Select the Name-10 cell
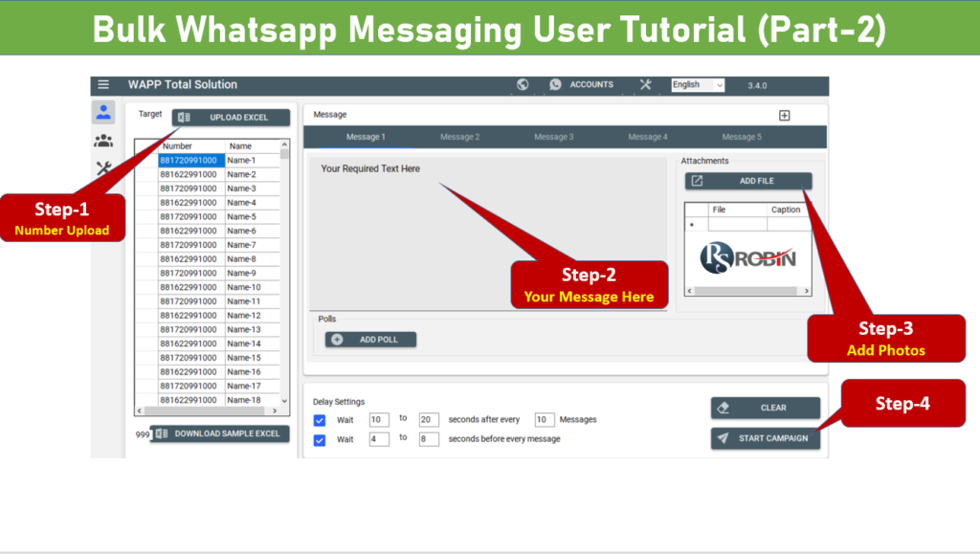 pyautogui.click(x=253, y=287)
